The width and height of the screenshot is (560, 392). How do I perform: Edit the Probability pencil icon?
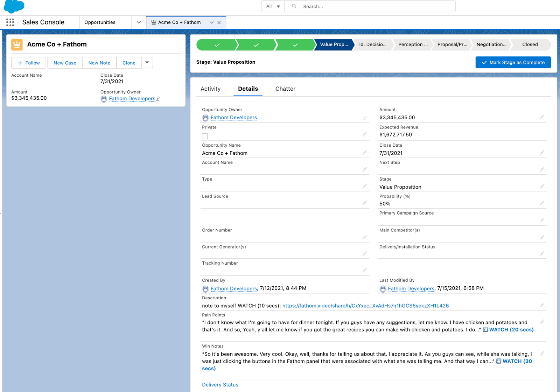tap(542, 203)
